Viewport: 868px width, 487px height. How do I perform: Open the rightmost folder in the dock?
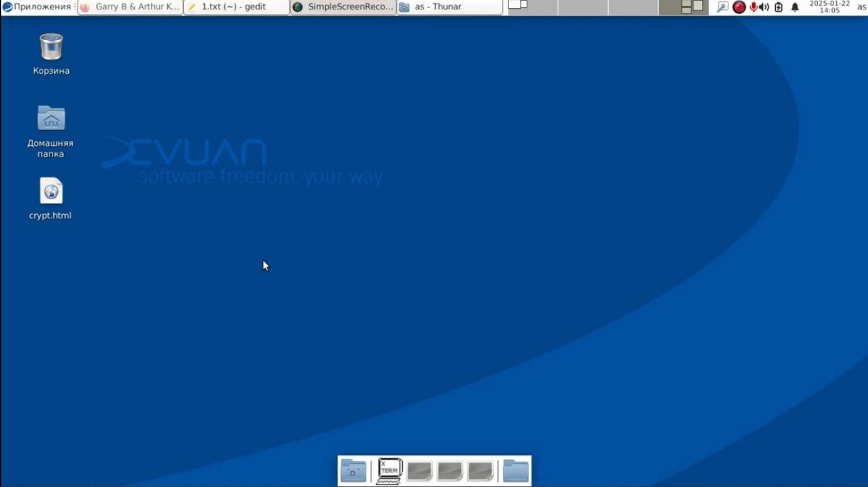[515, 471]
